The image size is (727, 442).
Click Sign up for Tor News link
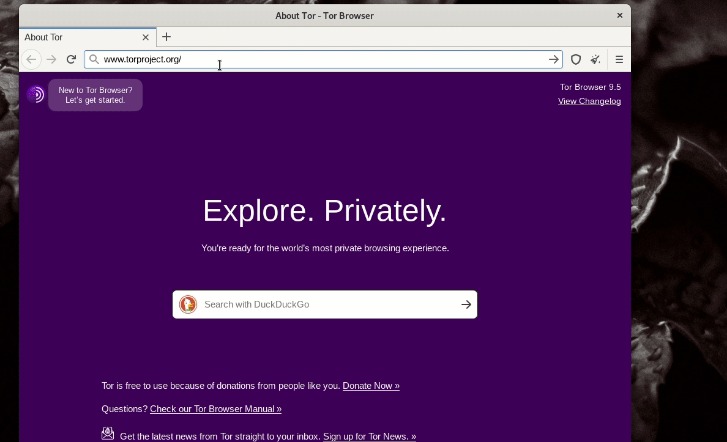370,436
